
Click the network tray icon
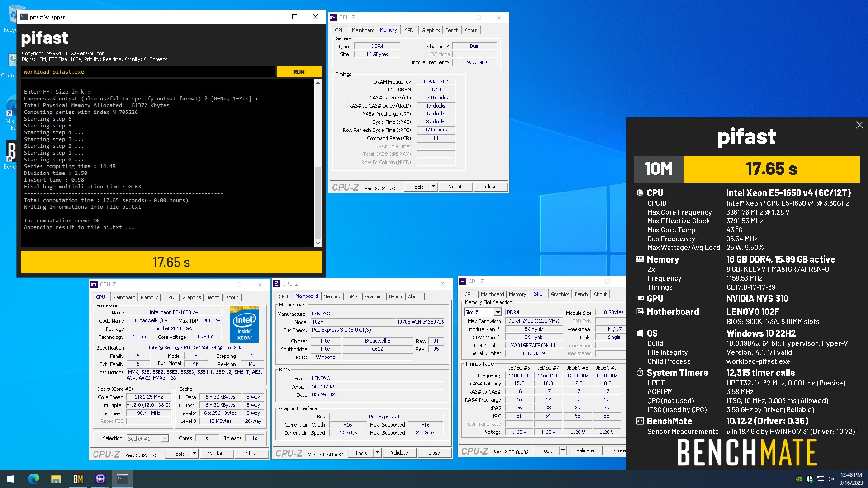[x=820, y=479]
